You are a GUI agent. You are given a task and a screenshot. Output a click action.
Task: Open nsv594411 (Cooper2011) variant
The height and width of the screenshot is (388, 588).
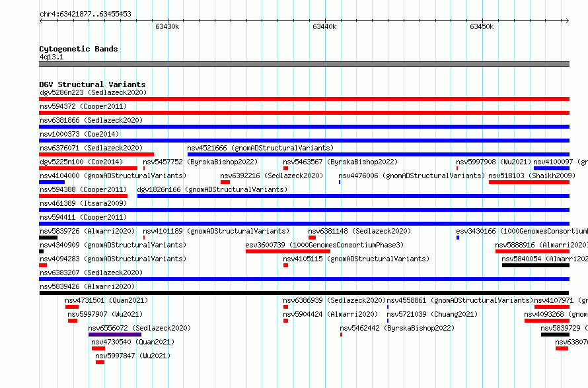[83, 217]
